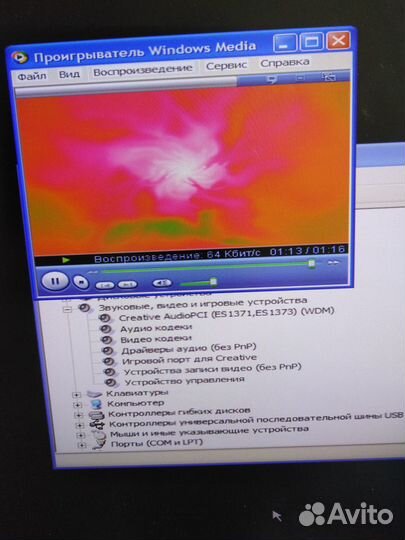The width and height of the screenshot is (405, 540).
Task: Select the Компьютер category label
Action: [x=135, y=403]
